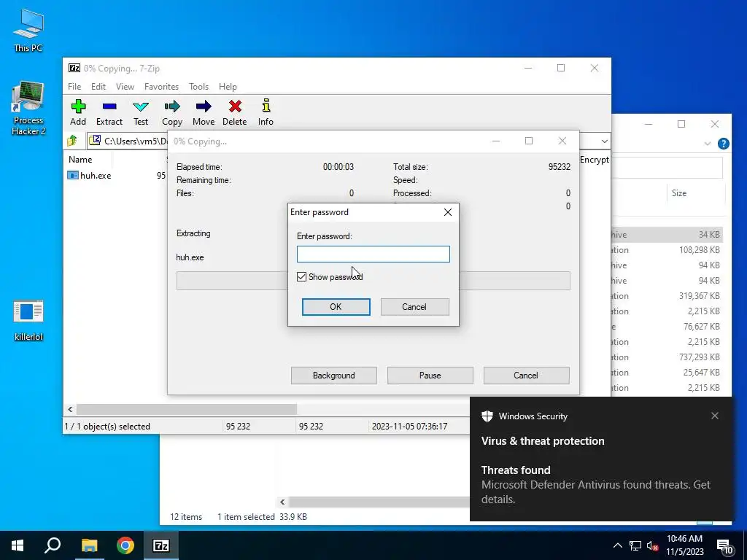This screenshot has width=747, height=560.
Task: Select the killerlol desktop icon
Action: tap(28, 321)
